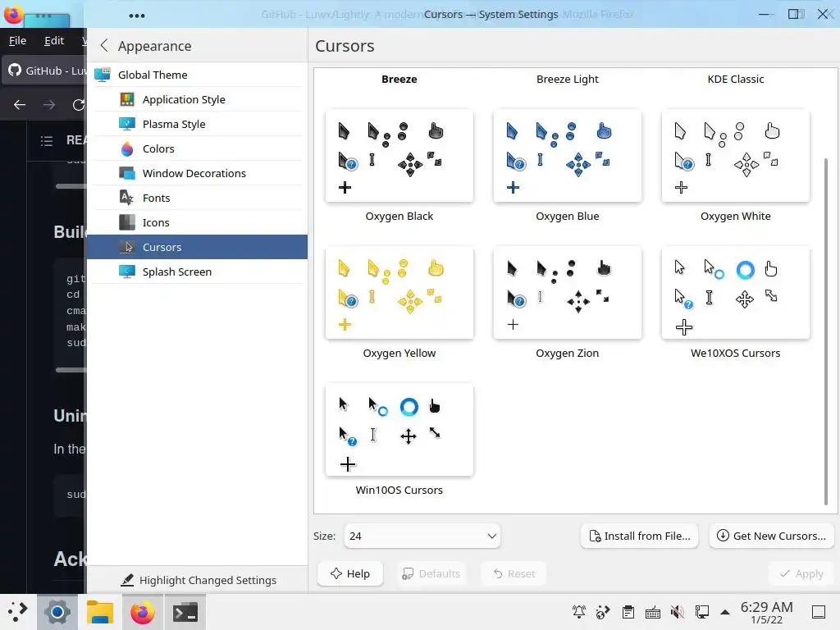
Task: Click the Apply button
Action: point(801,573)
